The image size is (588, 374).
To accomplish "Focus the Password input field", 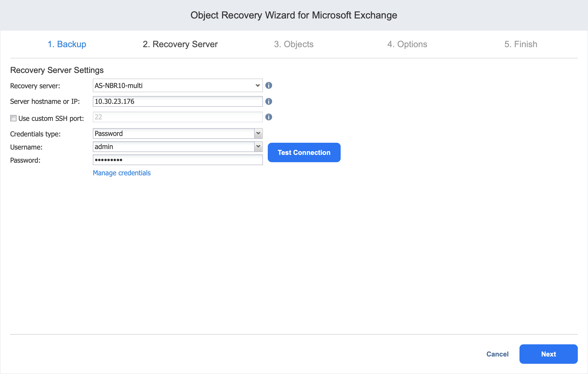I will [x=178, y=160].
